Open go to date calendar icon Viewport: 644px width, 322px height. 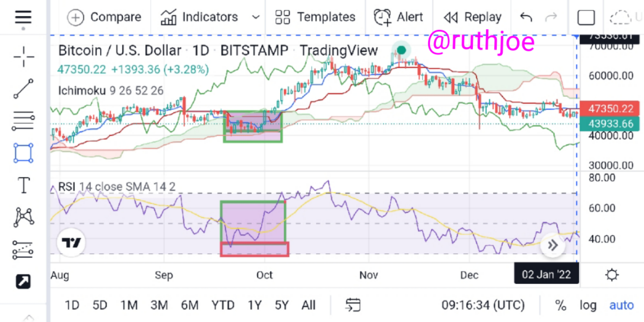pos(353,305)
